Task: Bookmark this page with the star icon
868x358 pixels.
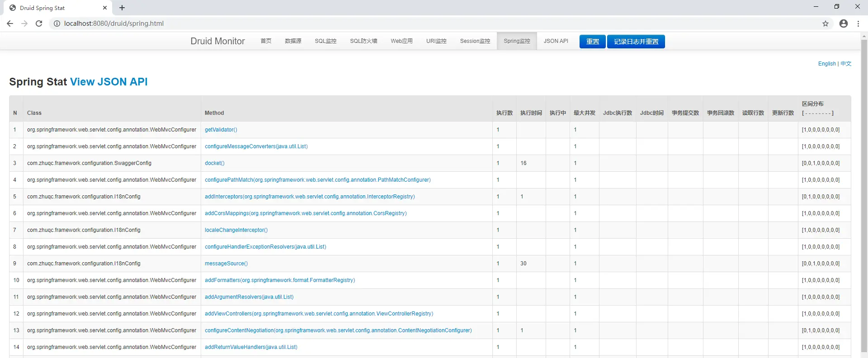Action: [x=826, y=24]
